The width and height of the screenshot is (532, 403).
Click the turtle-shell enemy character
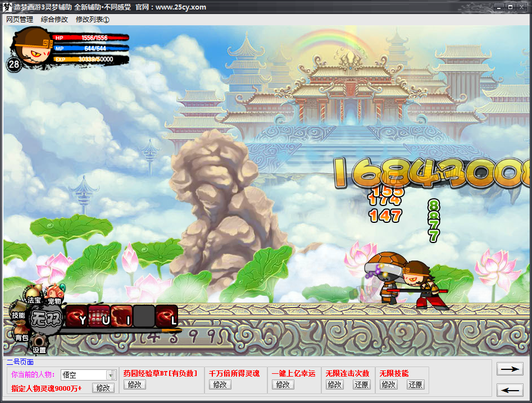click(x=385, y=278)
